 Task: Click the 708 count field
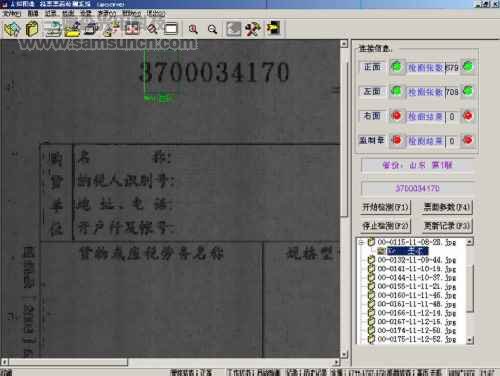click(452, 92)
